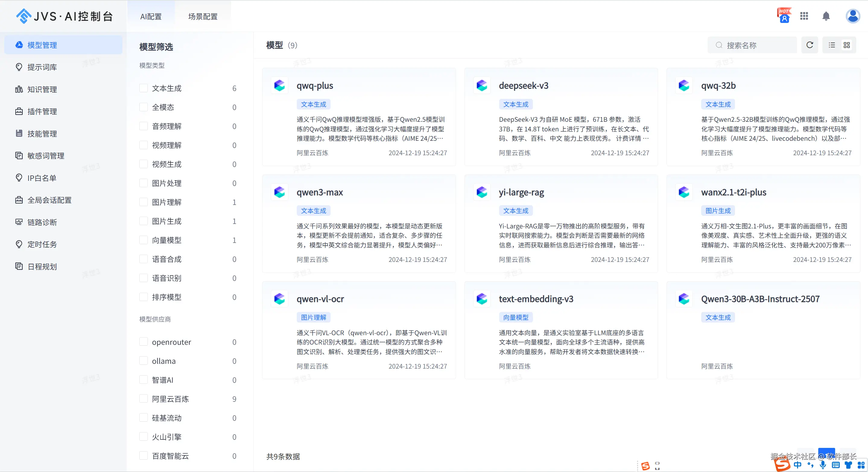Open the qwen-vl-ocr model card
Viewport: 868px width, 472px height.
coord(320,299)
